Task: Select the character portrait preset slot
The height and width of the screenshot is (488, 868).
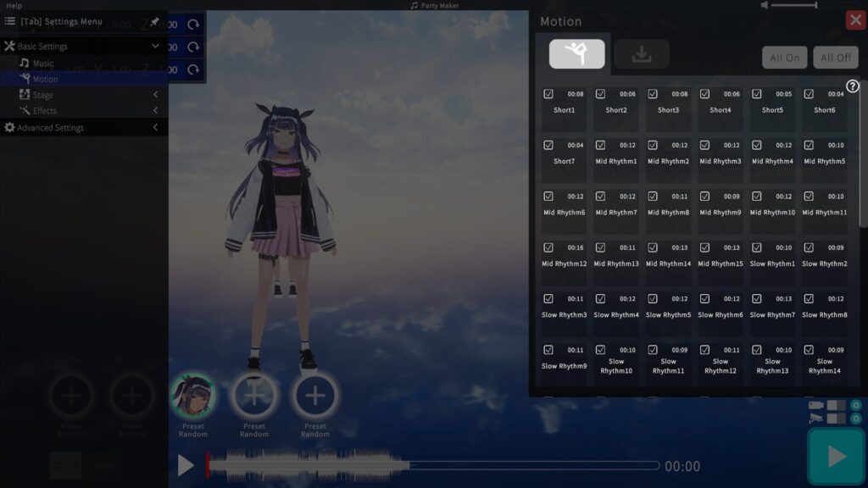Action: [x=193, y=395]
